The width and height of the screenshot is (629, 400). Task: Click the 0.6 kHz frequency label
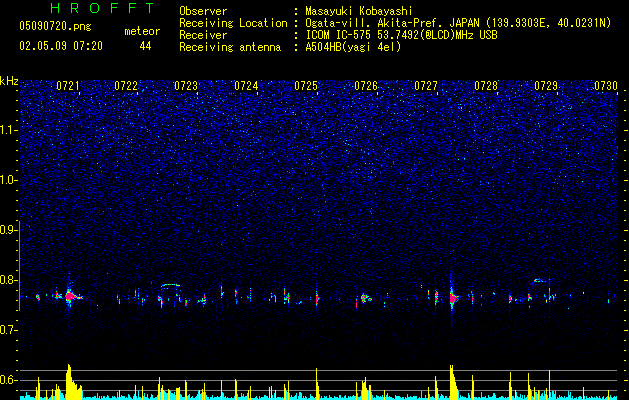pos(9,380)
